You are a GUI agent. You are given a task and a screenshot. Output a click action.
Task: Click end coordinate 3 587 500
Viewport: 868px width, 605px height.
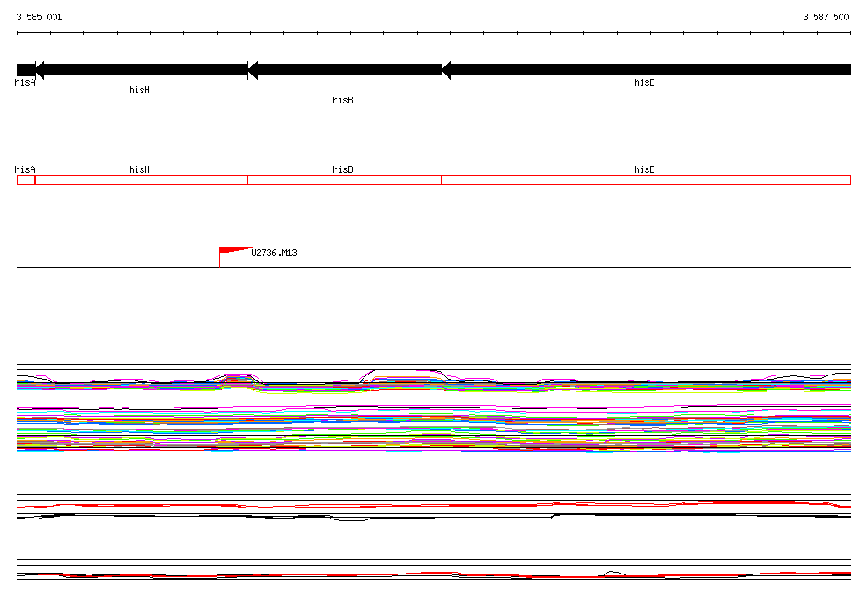826,17
